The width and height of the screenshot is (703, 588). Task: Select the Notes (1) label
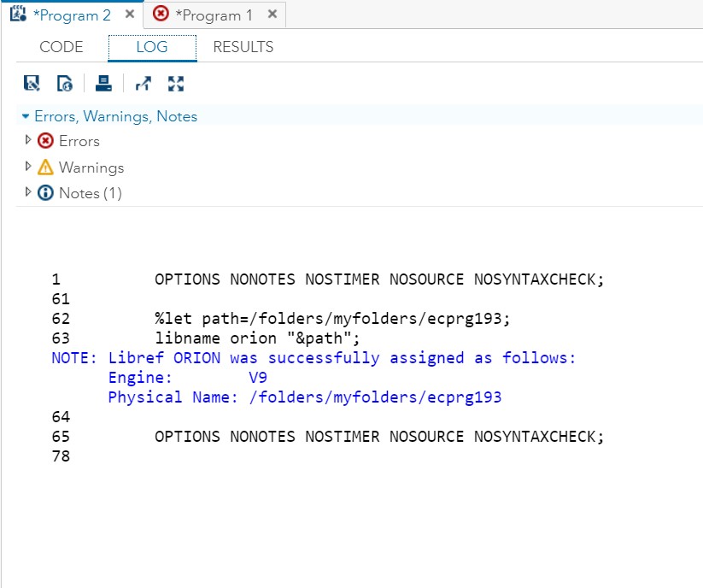coord(91,193)
